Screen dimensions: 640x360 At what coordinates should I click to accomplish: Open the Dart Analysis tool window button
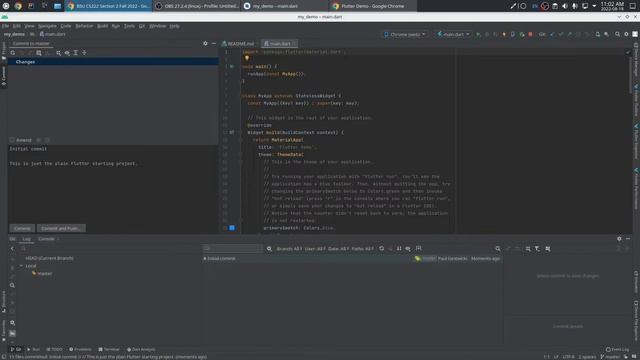pyautogui.click(x=141, y=349)
